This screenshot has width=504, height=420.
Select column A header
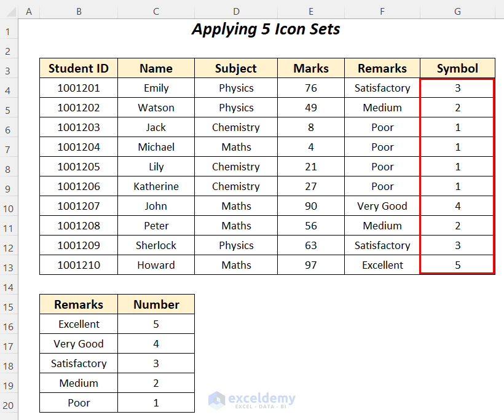(29, 11)
